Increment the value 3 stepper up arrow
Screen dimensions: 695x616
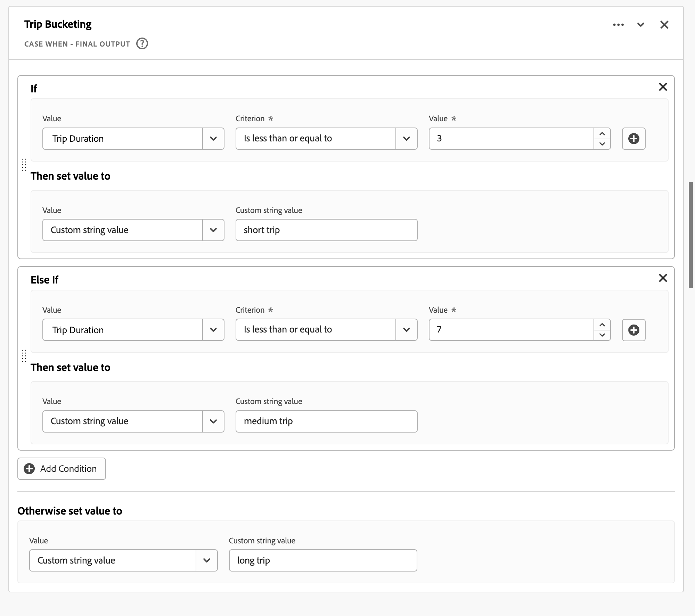click(x=602, y=134)
